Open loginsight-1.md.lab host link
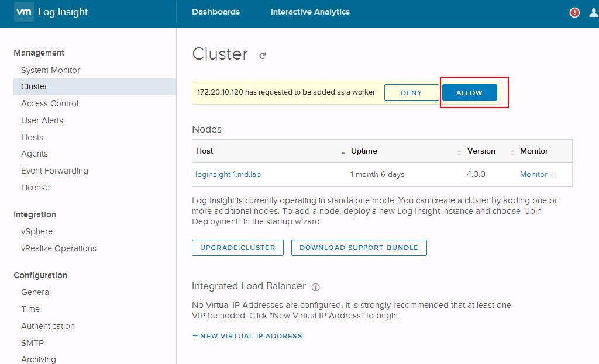 coord(228,174)
